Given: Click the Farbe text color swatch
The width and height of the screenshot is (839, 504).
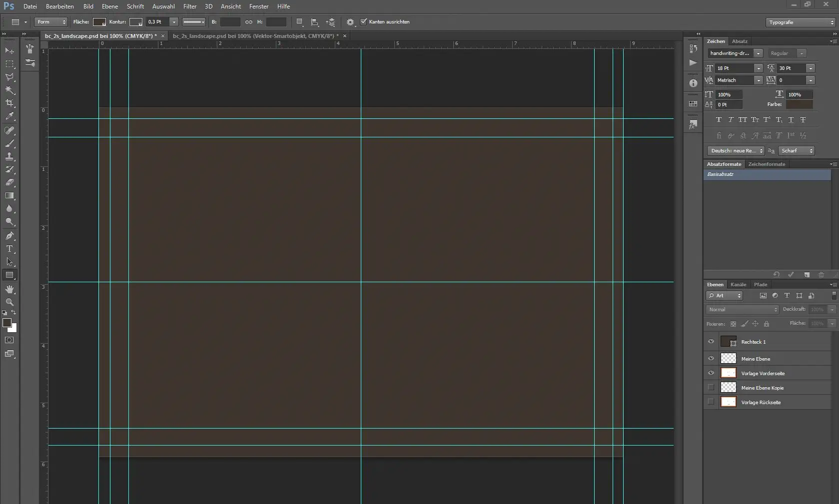Looking at the screenshot, I should pos(799,104).
